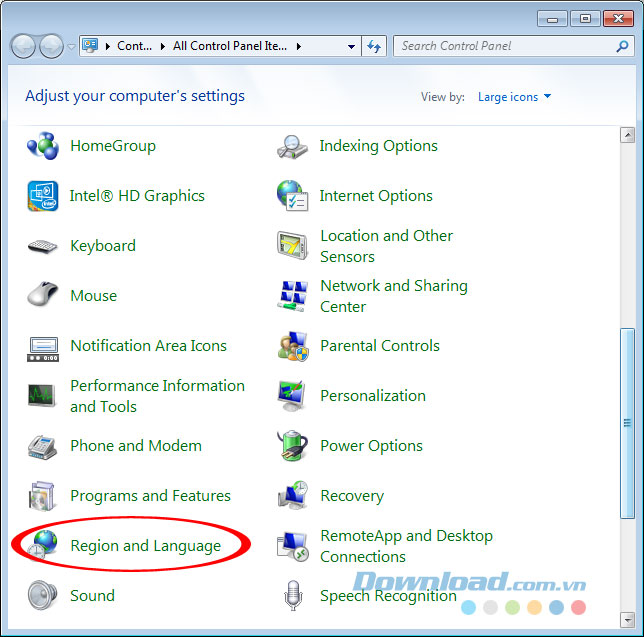Open the Indexing Options link
This screenshot has height=637, width=644.
tap(379, 146)
